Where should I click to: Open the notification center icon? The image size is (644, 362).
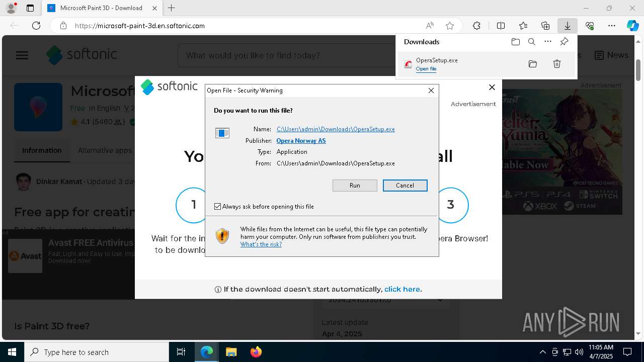coord(627,352)
